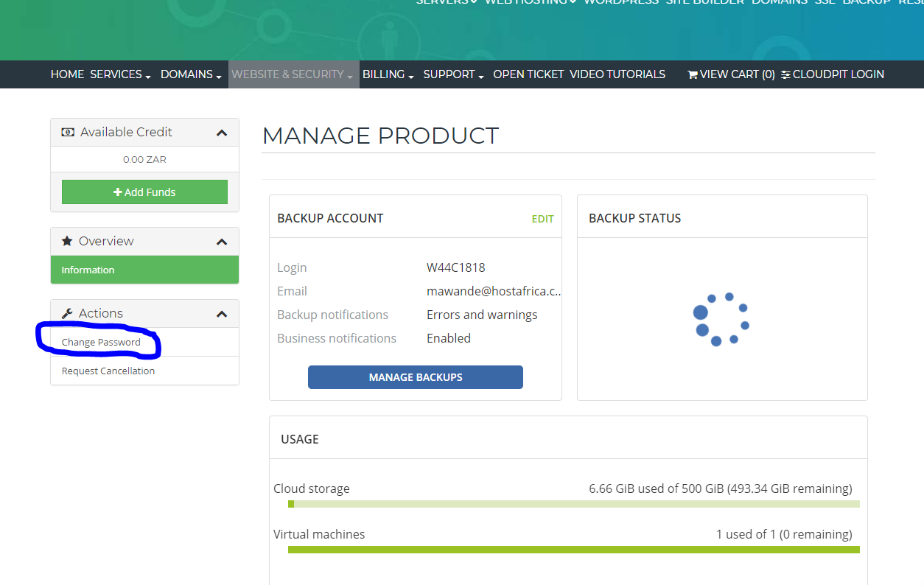Click the Manage Backups button
Image resolution: width=924 pixels, height=585 pixels.
pos(416,377)
